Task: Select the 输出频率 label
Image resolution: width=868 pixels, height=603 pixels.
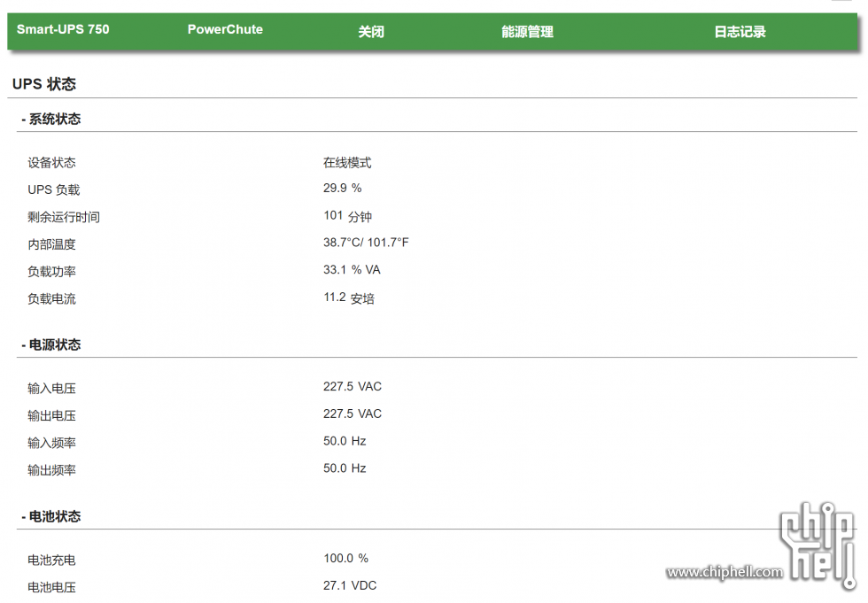Action: [x=51, y=470]
